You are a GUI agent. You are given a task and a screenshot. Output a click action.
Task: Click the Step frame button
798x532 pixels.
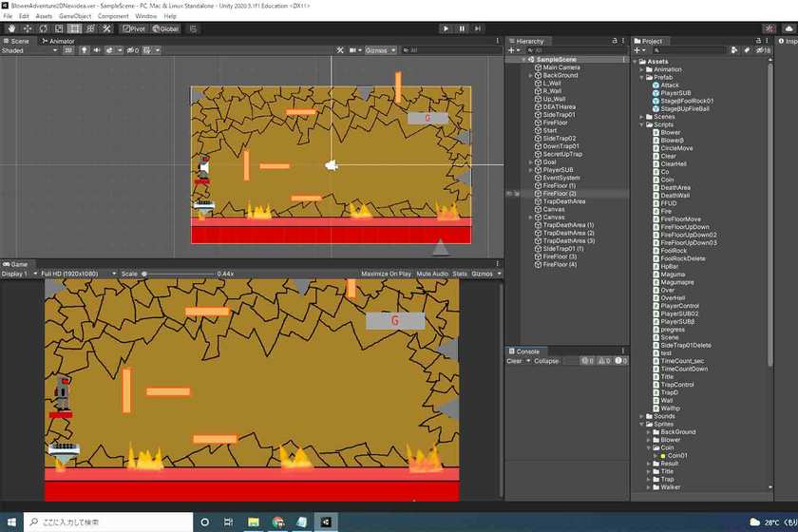pos(479,28)
